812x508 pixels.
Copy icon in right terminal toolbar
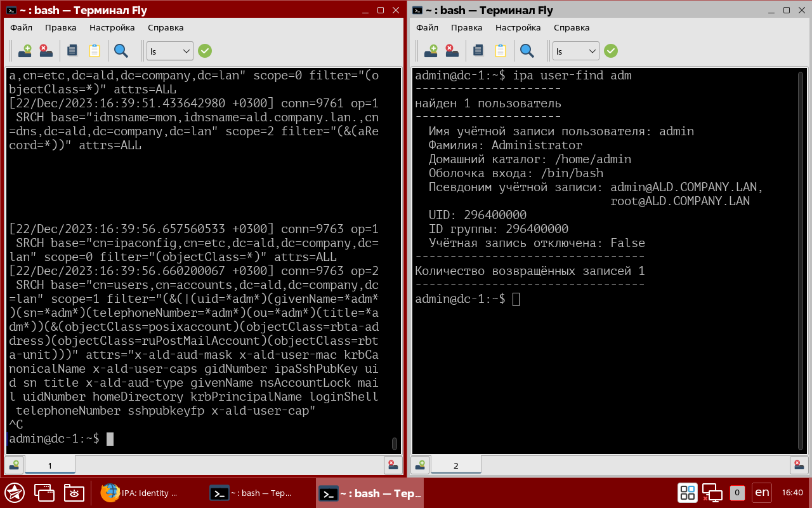[x=478, y=51]
